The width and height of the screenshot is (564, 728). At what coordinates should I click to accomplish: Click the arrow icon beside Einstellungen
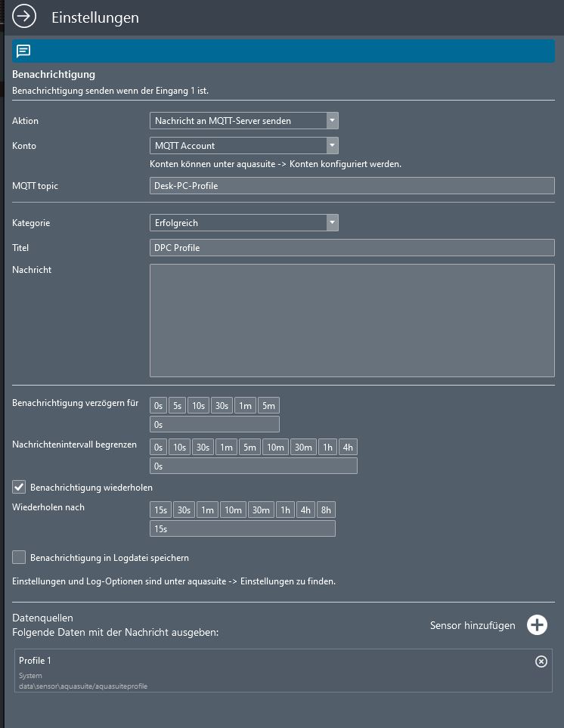(x=24, y=17)
